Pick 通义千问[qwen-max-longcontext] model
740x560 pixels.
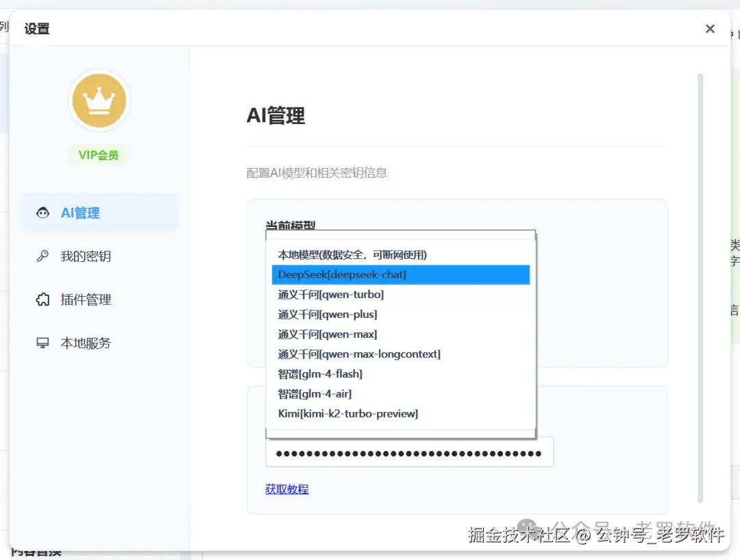(401, 354)
